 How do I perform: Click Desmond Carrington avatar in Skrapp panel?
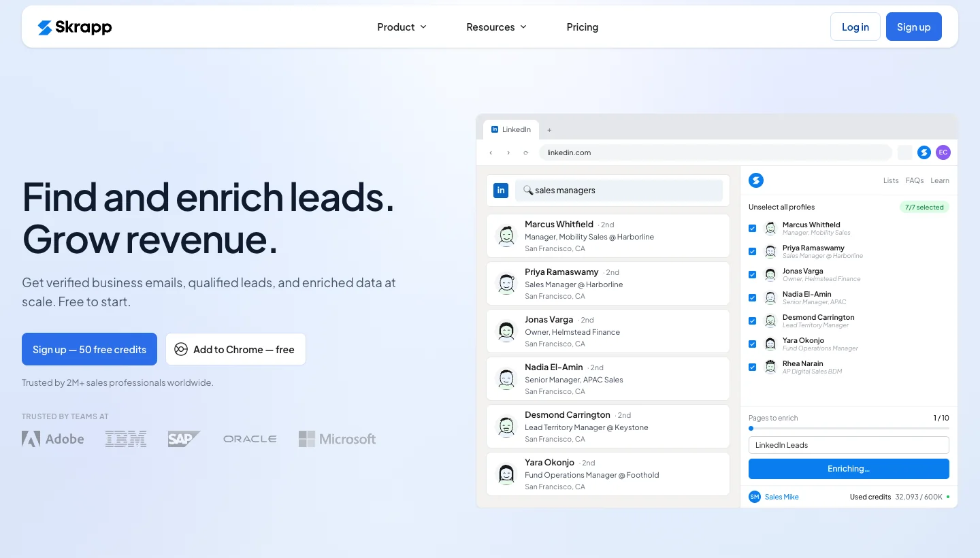point(770,321)
